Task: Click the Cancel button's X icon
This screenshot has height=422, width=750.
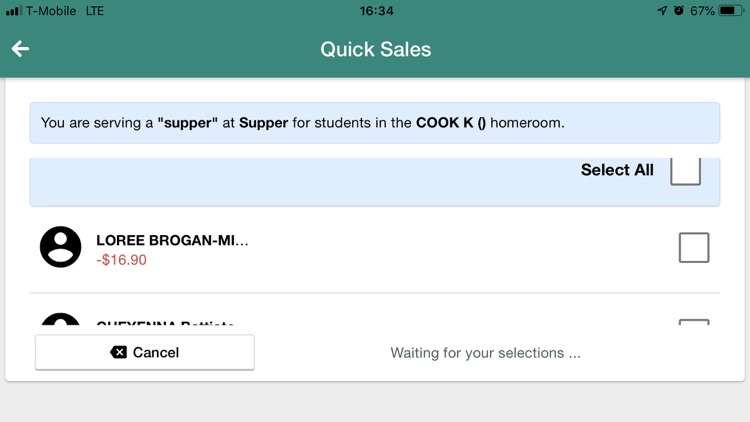Action: click(x=118, y=353)
